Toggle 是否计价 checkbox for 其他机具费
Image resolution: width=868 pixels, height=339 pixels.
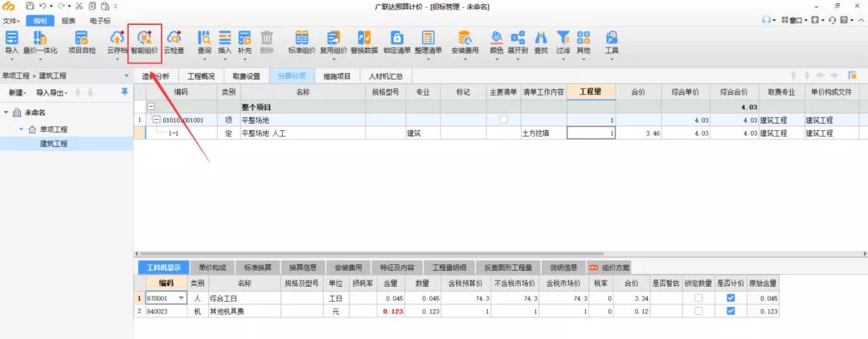click(731, 311)
